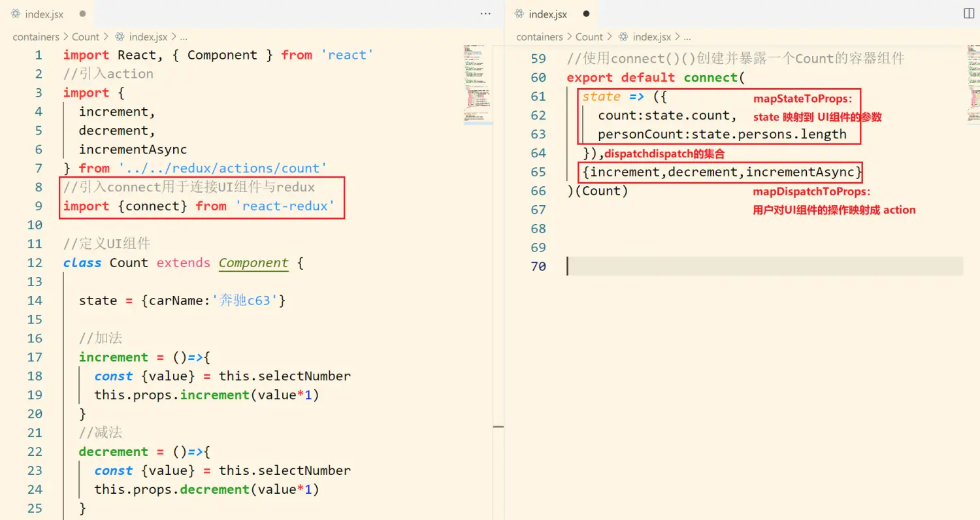Open More Actions menu in left editor group
Image resolution: width=980 pixels, height=520 pixels.
coord(485,14)
